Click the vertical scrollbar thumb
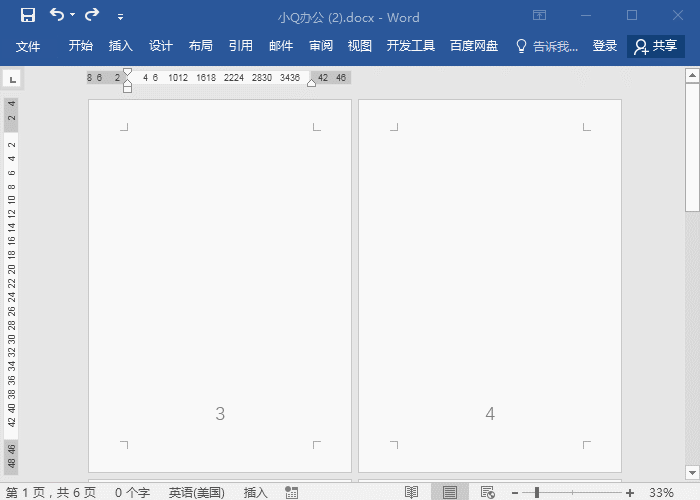Screen dimensions: 700x500 (692, 147)
